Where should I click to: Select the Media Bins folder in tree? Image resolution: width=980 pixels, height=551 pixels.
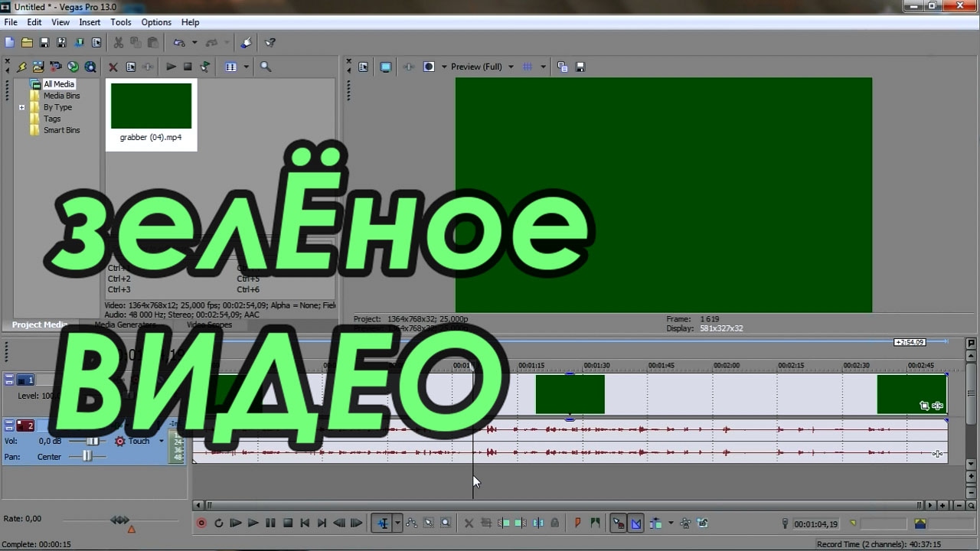61,96
